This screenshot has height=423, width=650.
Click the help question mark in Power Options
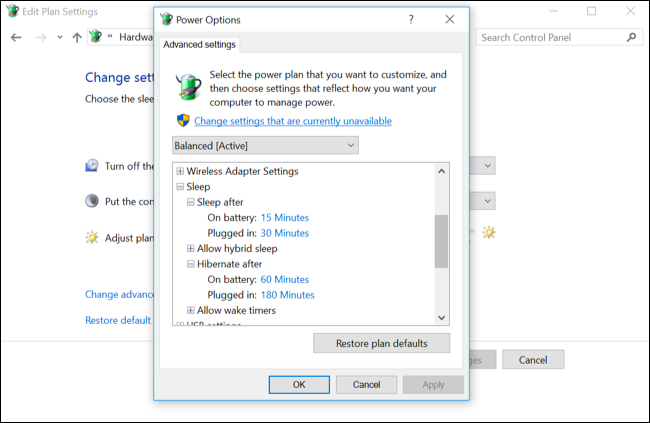tap(411, 19)
